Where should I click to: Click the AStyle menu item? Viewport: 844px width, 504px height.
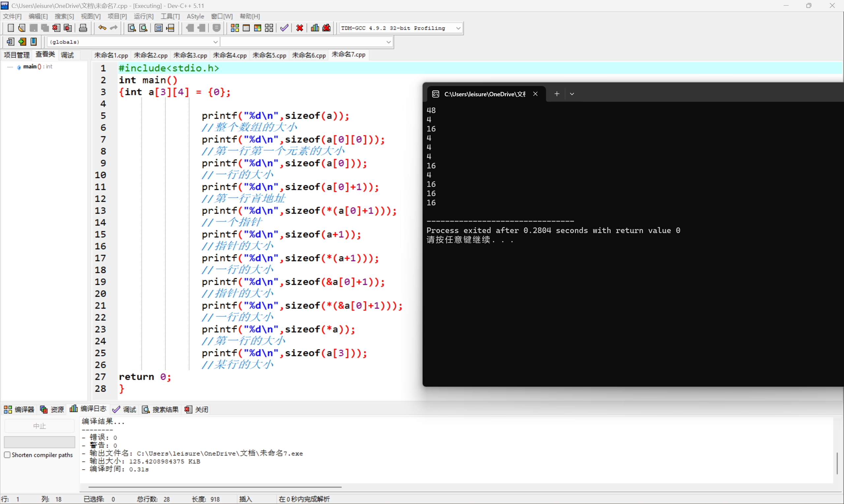(196, 16)
